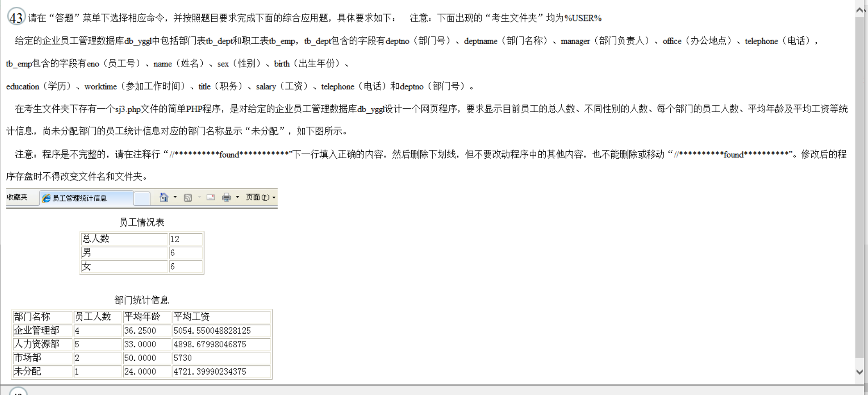Click the employee count 1 for 未分配
The image size is (868, 395).
[x=98, y=371]
